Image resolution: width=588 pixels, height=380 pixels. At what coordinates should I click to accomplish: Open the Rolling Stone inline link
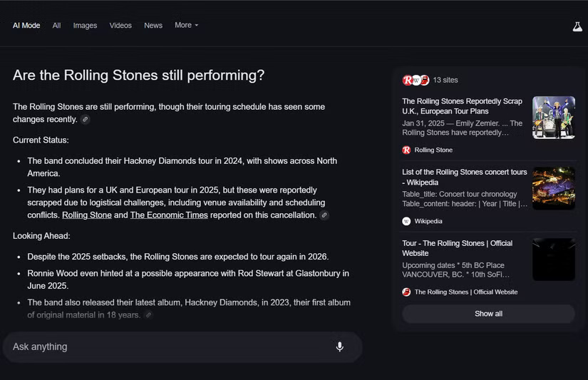[x=87, y=215]
